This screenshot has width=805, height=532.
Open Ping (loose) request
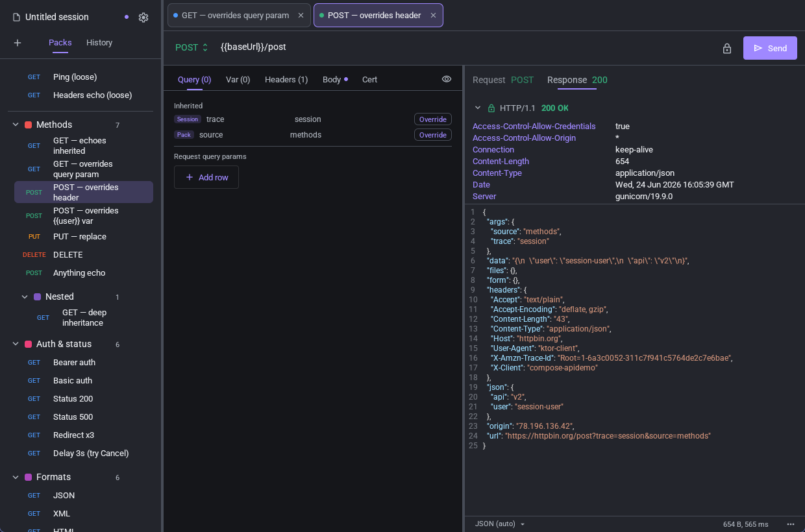(84, 77)
